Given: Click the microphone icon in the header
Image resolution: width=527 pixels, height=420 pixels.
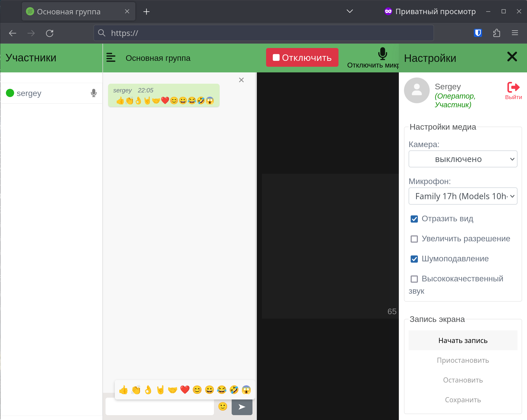Looking at the screenshot, I should [382, 53].
